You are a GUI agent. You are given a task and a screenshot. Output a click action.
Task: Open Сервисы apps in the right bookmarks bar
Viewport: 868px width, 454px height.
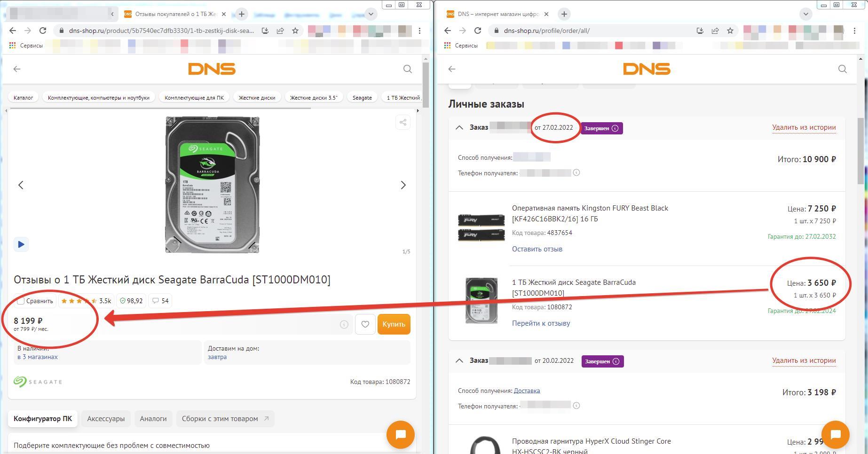461,46
